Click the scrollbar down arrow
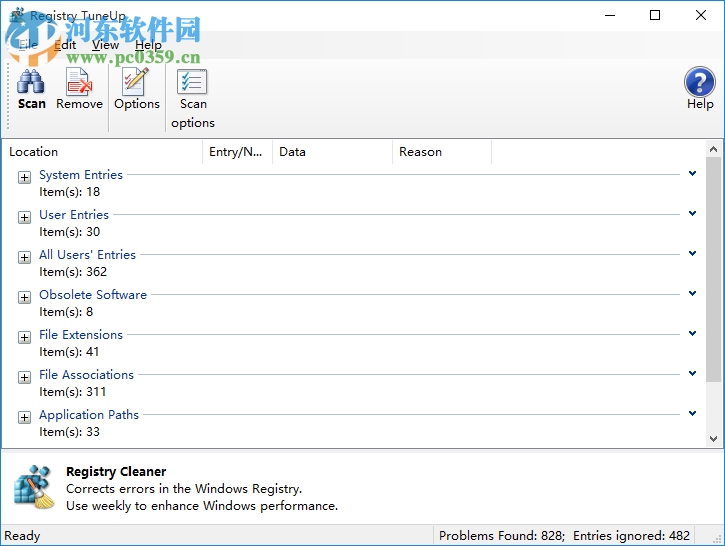This screenshot has height=546, width=725. tap(713, 438)
